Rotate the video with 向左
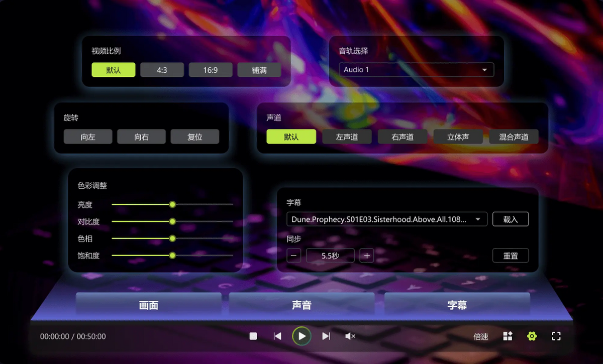This screenshot has width=603, height=364. pos(88,137)
